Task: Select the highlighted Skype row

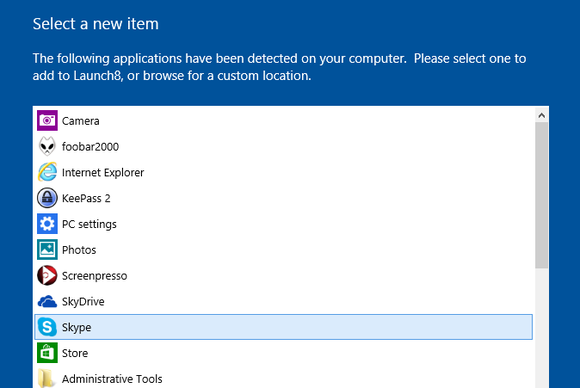Action: coord(283,327)
